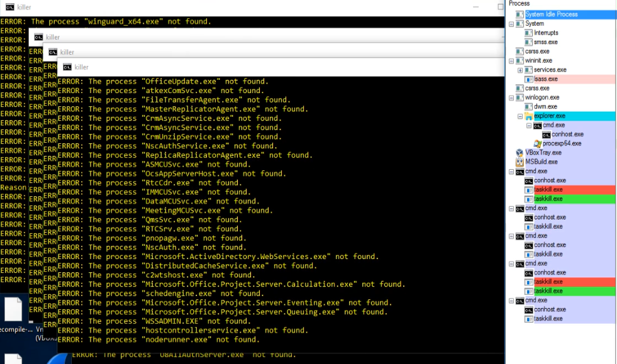Click the explorer.exe folder icon
The height and width of the screenshot is (364, 617).
pos(528,116)
